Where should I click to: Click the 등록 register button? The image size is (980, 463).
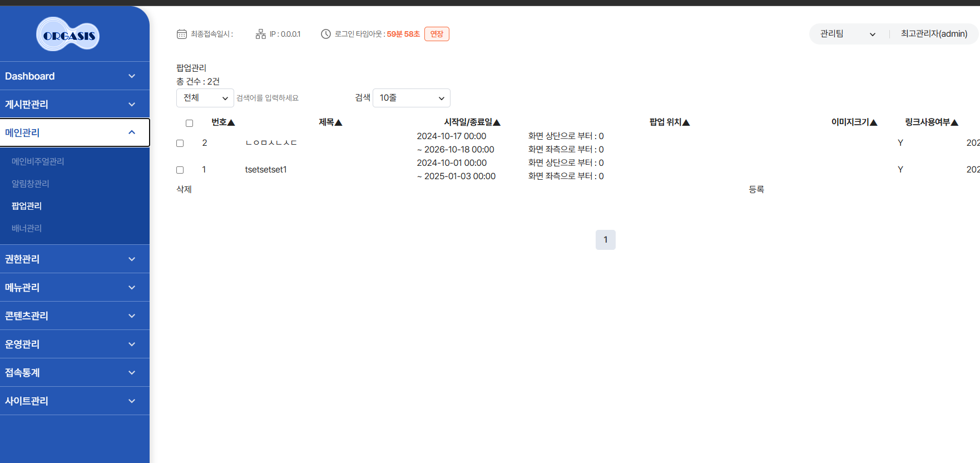[x=756, y=189]
